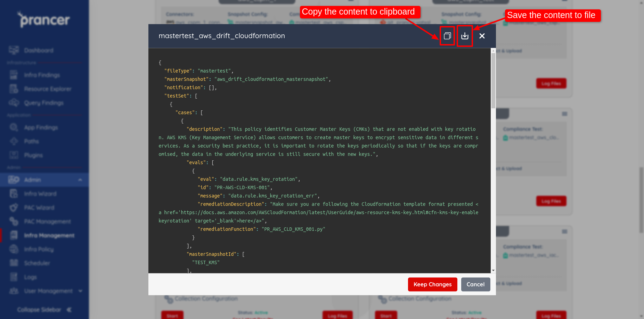
Task: Click the Scheduler icon
Action: [x=14, y=263]
